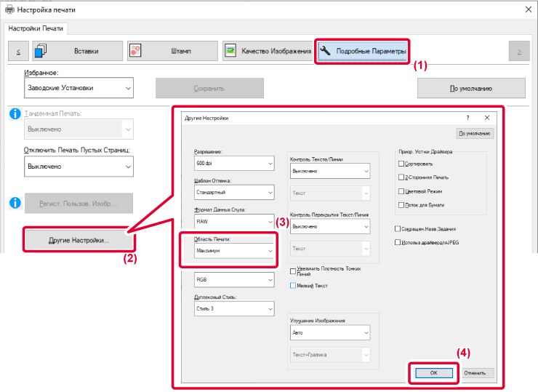Select the Подробные Параметры wrench tab
The width and height of the screenshot is (538, 392).
coord(363,51)
